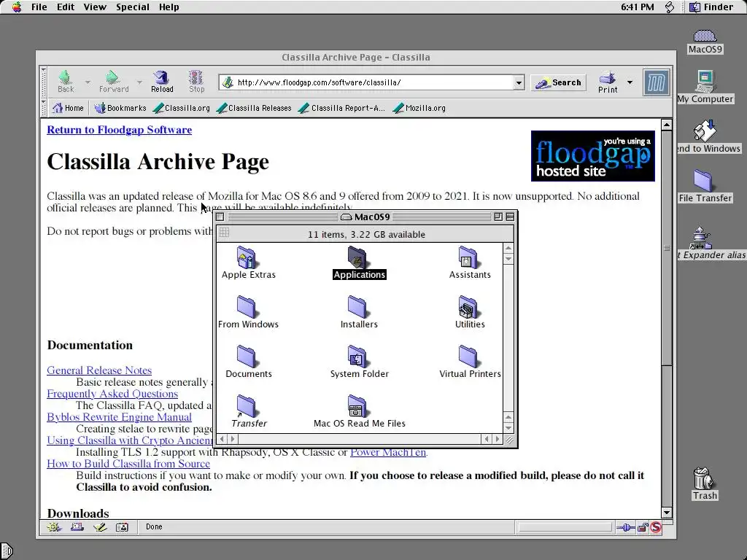Open the File menu
747x560 pixels.
pyautogui.click(x=39, y=7)
